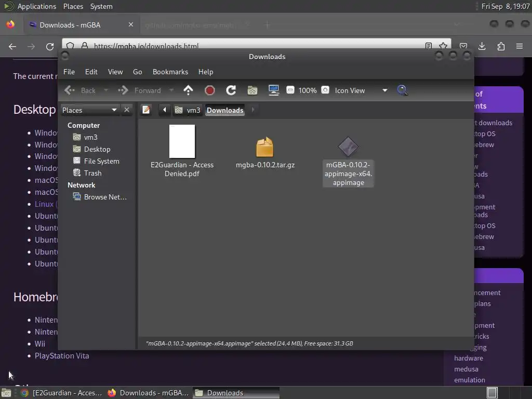The height and width of the screenshot is (399, 532).
Task: Open the File menu
Action: pyautogui.click(x=69, y=72)
